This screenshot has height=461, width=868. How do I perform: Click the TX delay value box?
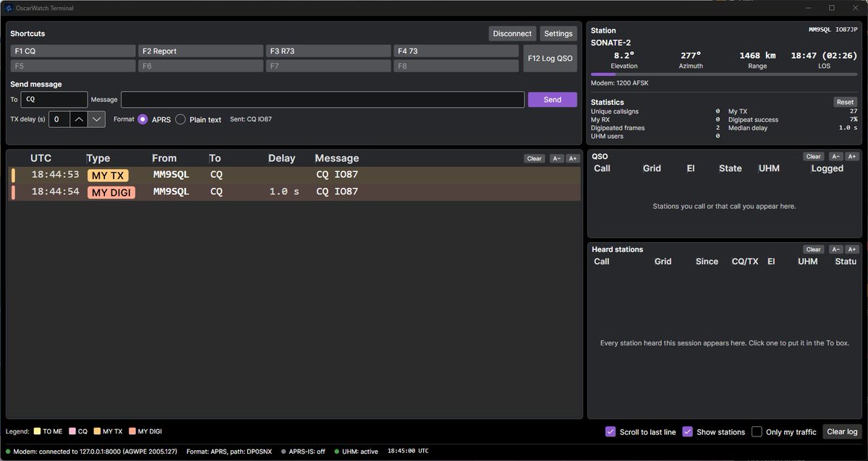click(59, 119)
